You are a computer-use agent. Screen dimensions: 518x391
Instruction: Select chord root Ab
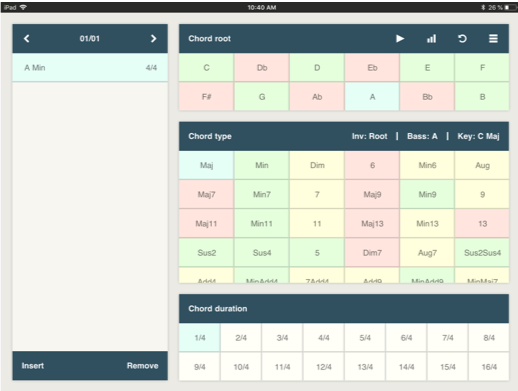(x=317, y=97)
